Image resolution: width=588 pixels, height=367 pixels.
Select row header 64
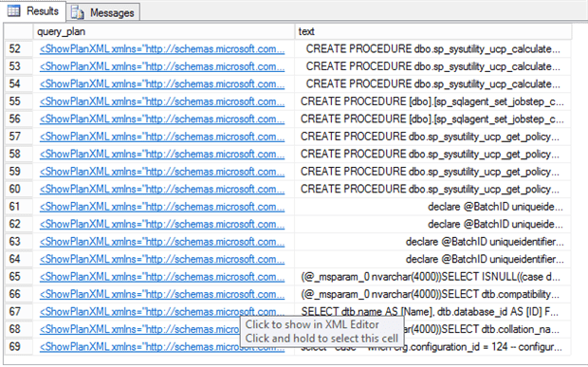[19, 260]
